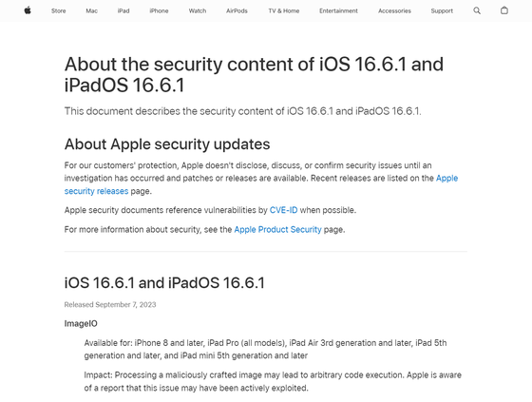Open the shopping bag icon
This screenshot has height=402, width=532.
click(x=504, y=10)
